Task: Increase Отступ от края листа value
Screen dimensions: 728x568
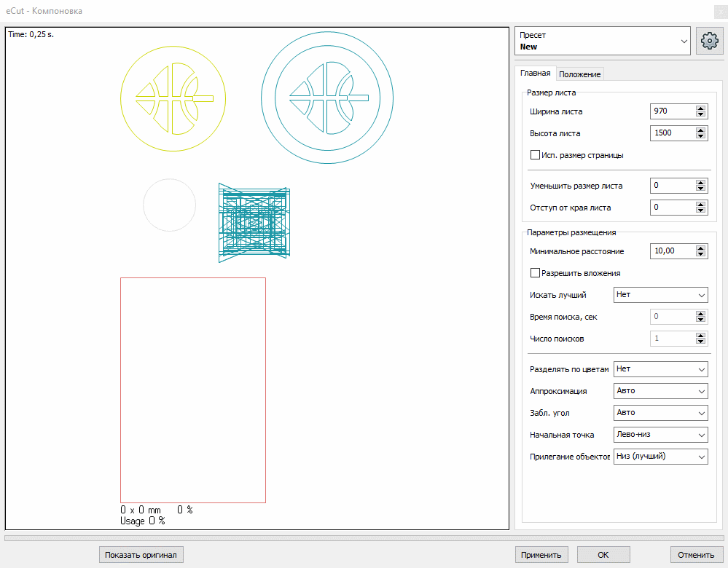Action: coord(700,205)
